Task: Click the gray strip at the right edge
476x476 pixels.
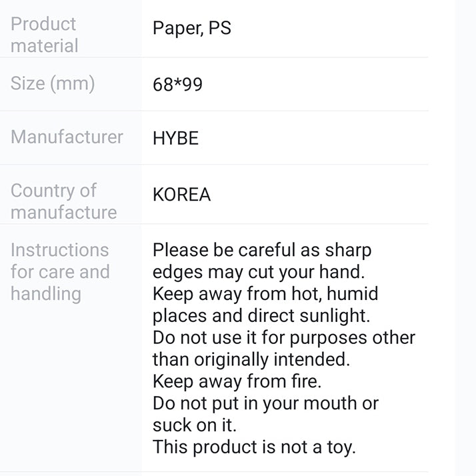Action: (465, 238)
